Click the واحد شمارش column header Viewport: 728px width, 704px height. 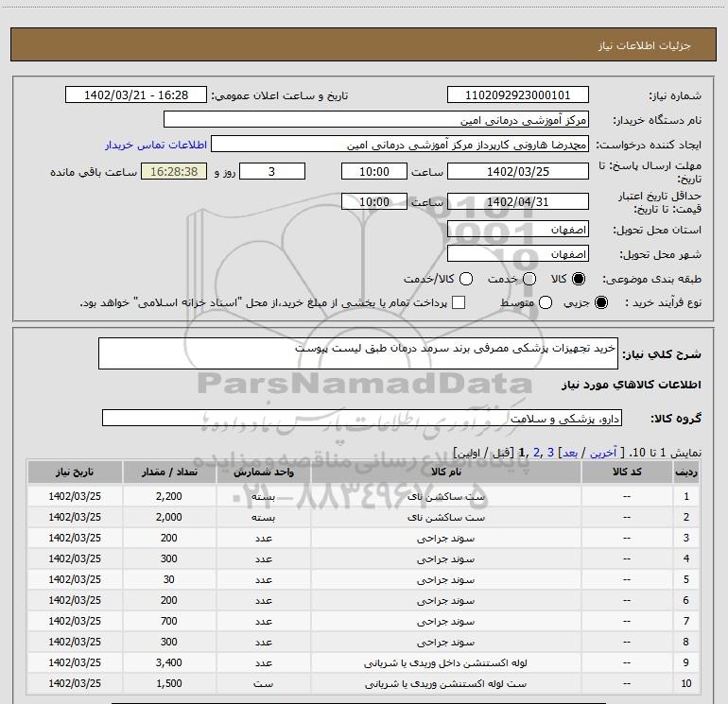coord(263,472)
